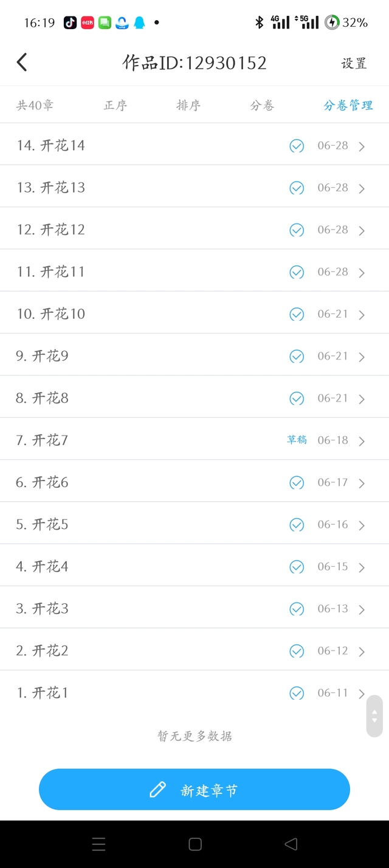Click the 新建章节 button
The image size is (389, 868).
coord(194,790)
